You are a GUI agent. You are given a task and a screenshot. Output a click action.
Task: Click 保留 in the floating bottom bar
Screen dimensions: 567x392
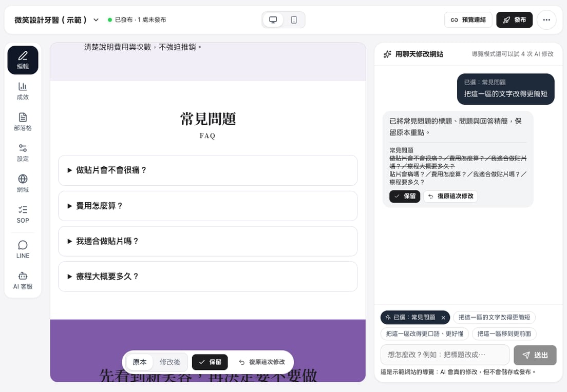click(x=210, y=362)
